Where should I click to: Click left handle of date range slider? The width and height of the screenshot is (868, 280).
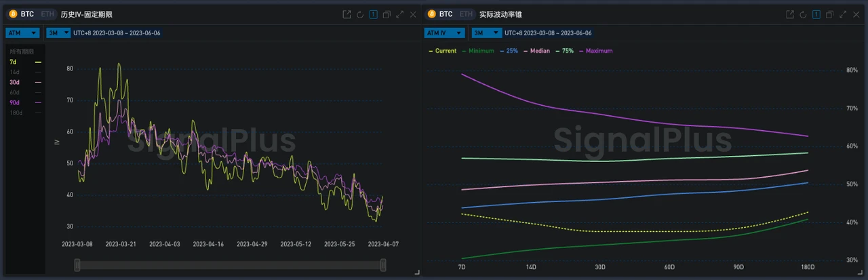pyautogui.click(x=77, y=266)
